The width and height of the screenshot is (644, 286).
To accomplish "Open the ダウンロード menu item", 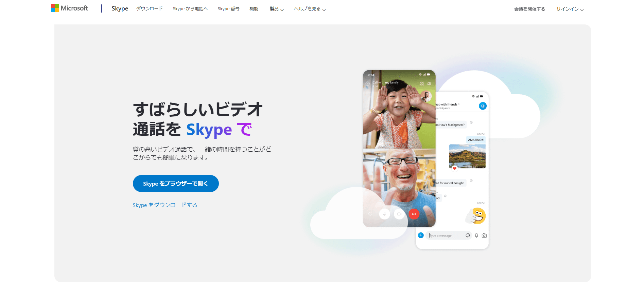I will (x=150, y=8).
